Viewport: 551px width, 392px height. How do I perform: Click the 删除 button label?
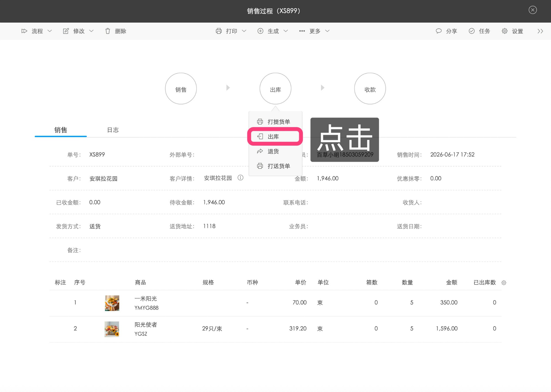tap(120, 31)
